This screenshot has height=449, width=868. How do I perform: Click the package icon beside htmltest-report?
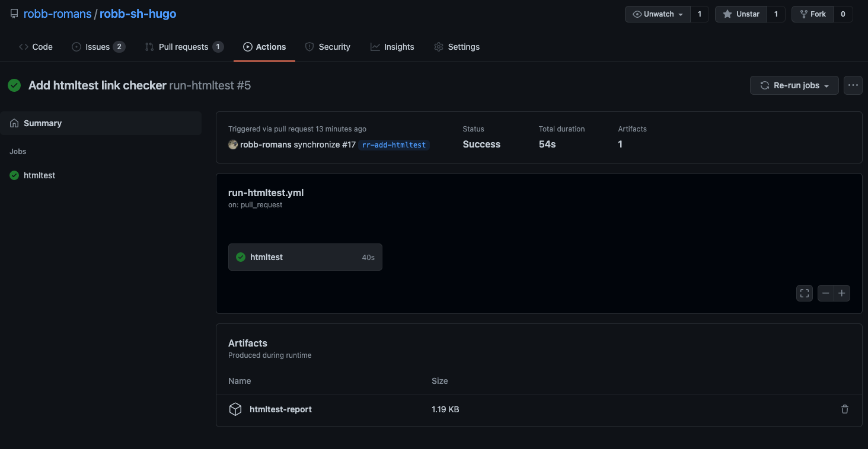click(x=235, y=409)
